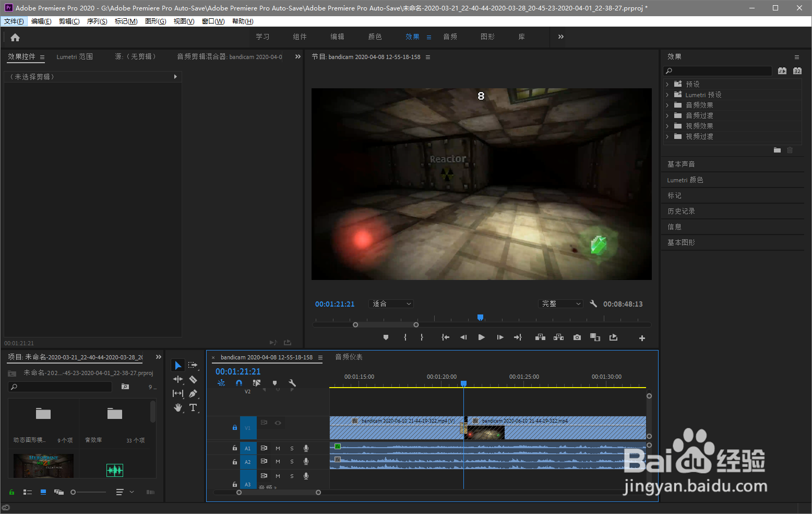
Task: Open the 完整 playback resolution dropdown
Action: click(x=560, y=303)
